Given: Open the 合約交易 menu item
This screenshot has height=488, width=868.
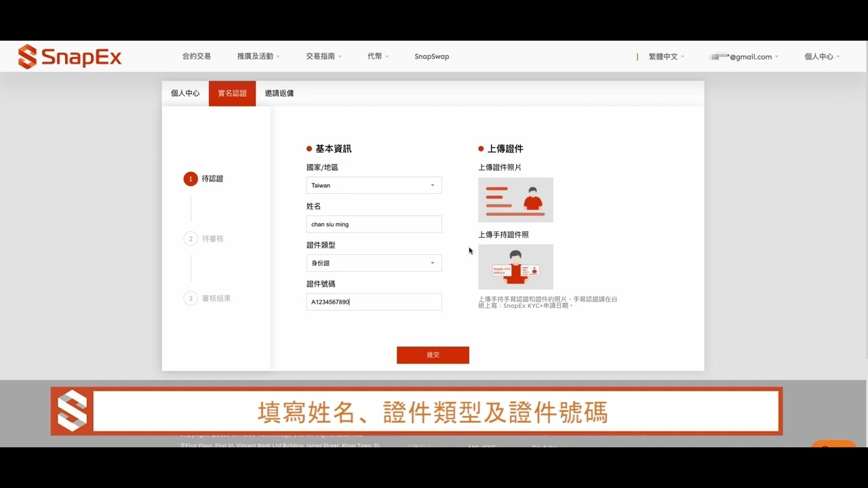Looking at the screenshot, I should (x=197, y=56).
